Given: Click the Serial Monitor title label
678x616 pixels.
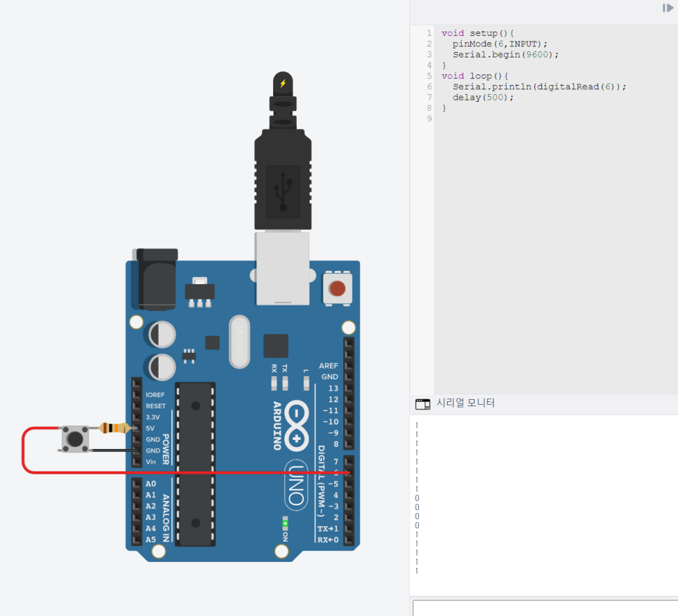Looking at the screenshot, I should 465,403.
